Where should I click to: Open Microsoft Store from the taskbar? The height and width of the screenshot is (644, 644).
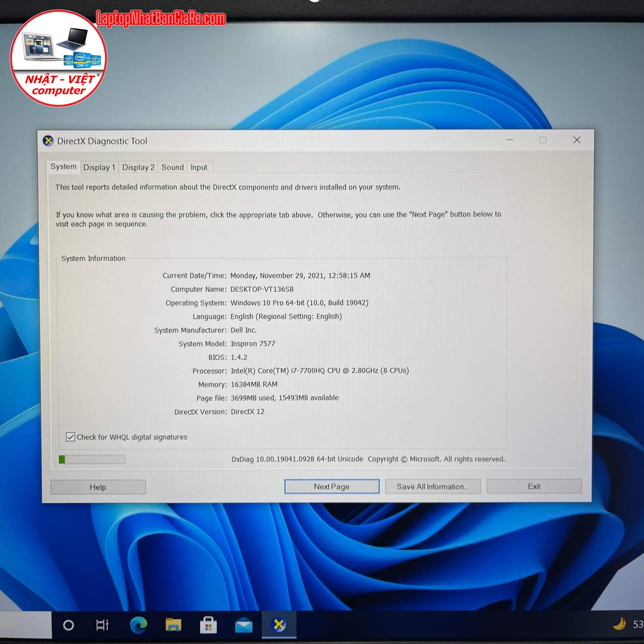pyautogui.click(x=208, y=625)
